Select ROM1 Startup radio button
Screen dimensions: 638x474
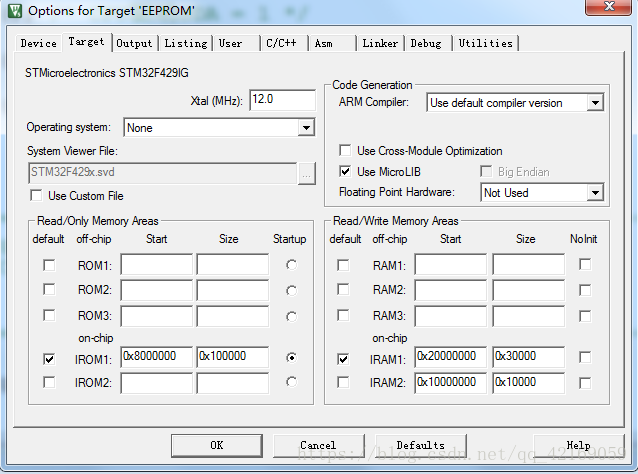291,265
